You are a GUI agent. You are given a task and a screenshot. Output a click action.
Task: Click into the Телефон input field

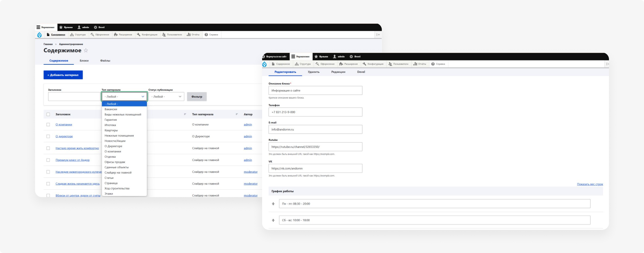315,112
